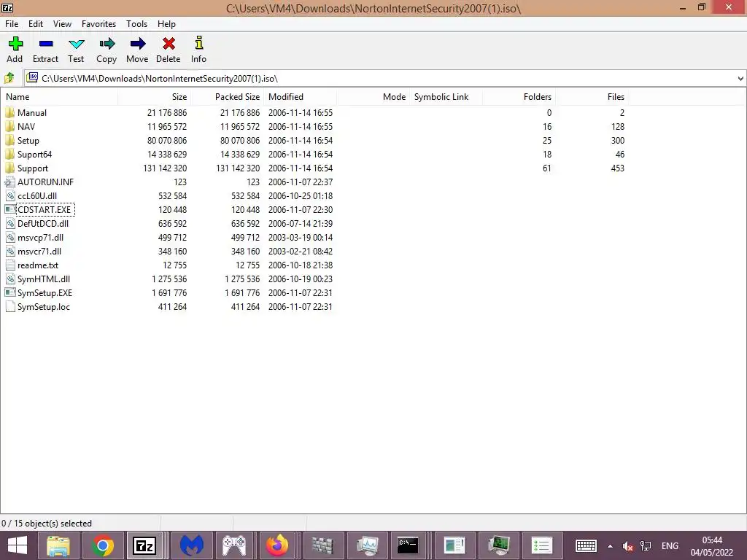
Task: Select the msvcp71.dll file name
Action: click(x=41, y=237)
